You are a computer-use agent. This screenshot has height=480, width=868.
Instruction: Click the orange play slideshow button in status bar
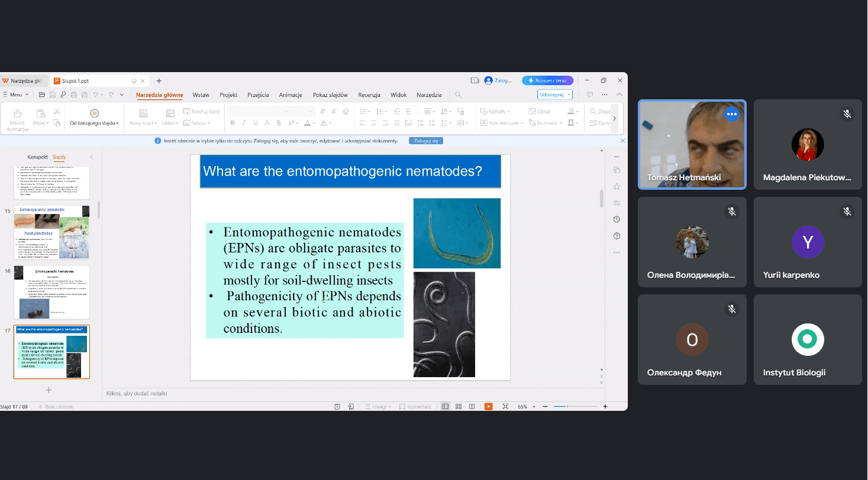488,407
